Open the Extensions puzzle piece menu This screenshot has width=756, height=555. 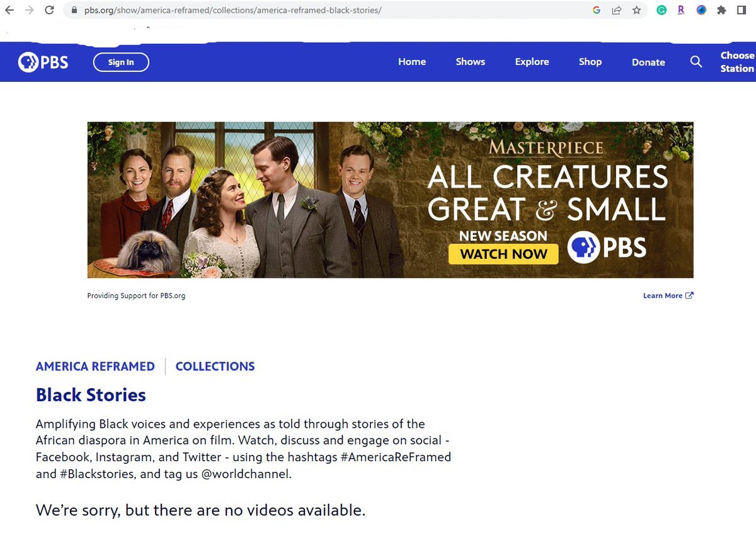point(721,10)
